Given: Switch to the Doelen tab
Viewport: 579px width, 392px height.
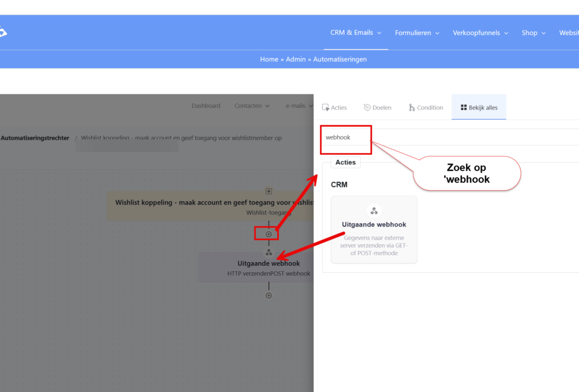Looking at the screenshot, I should [377, 107].
